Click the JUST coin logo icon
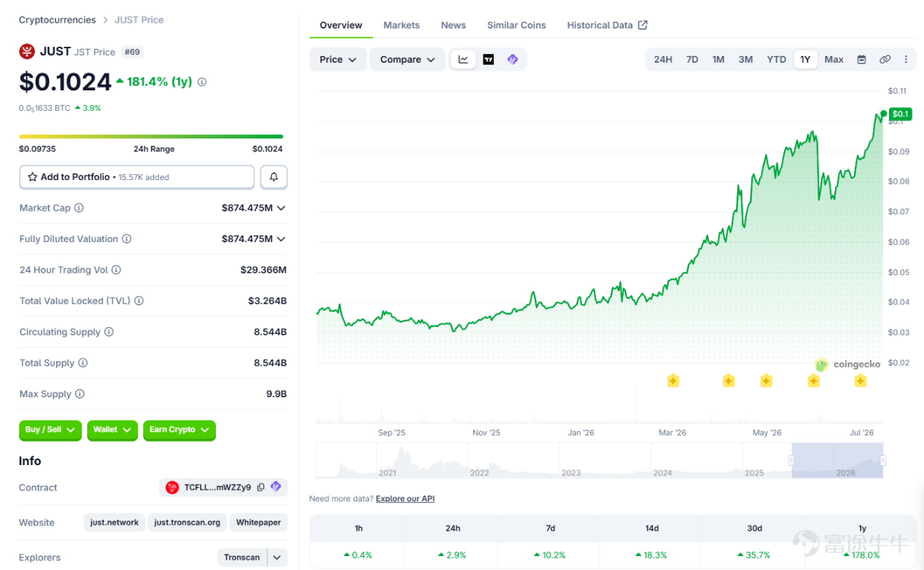 pyautogui.click(x=26, y=51)
